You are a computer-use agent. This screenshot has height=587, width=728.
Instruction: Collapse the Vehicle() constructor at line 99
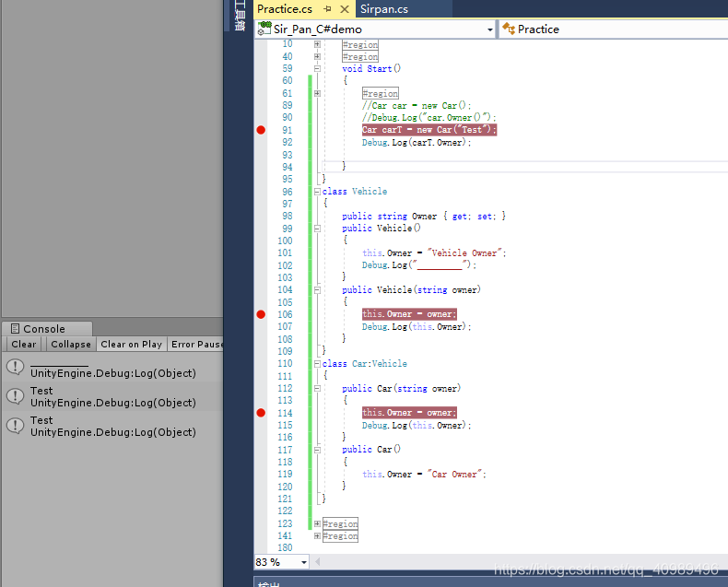(317, 229)
